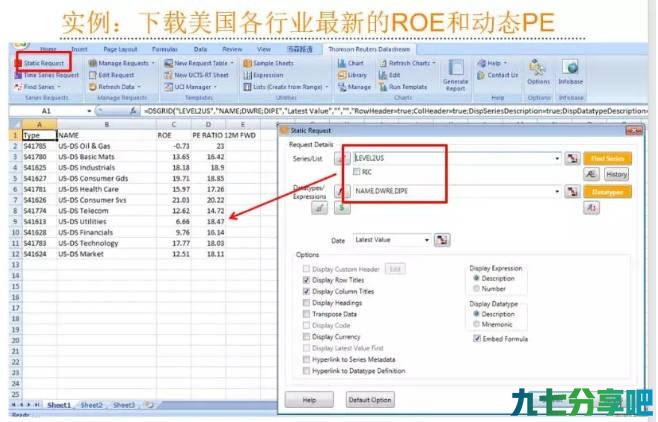The height and width of the screenshot is (422, 658).
Task: Select Number under Display Expression
Action: (x=476, y=289)
